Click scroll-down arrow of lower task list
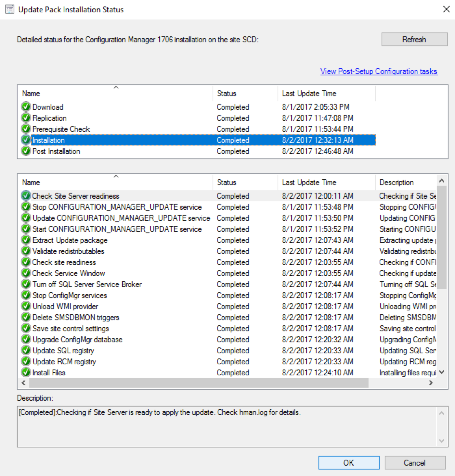 tap(442, 372)
